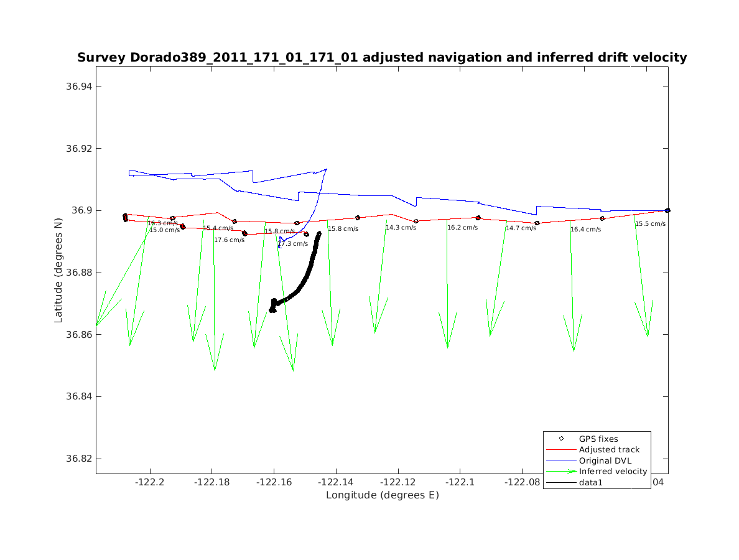Viewport: 739px width, 560px height.
Task: Click the green arrow icon in legend
Action: point(561,472)
